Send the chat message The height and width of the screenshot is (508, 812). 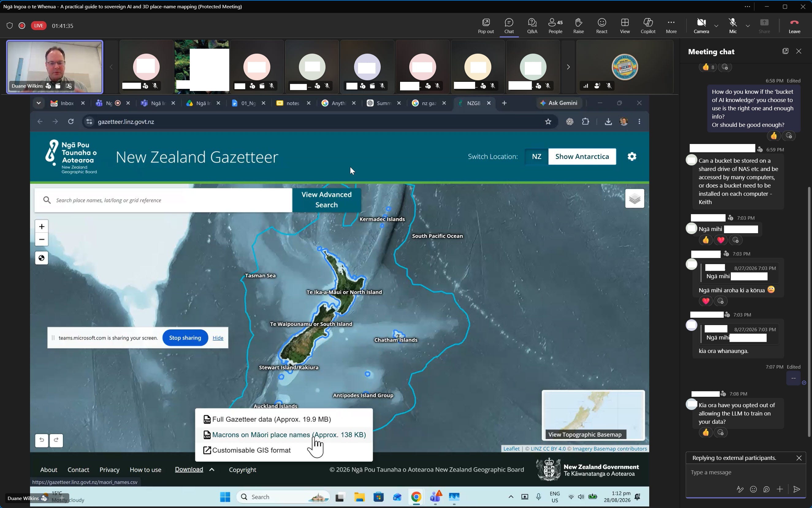(796, 489)
